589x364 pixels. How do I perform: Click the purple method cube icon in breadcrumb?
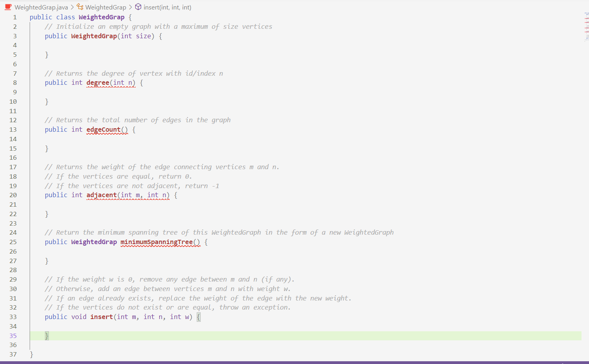click(x=138, y=7)
